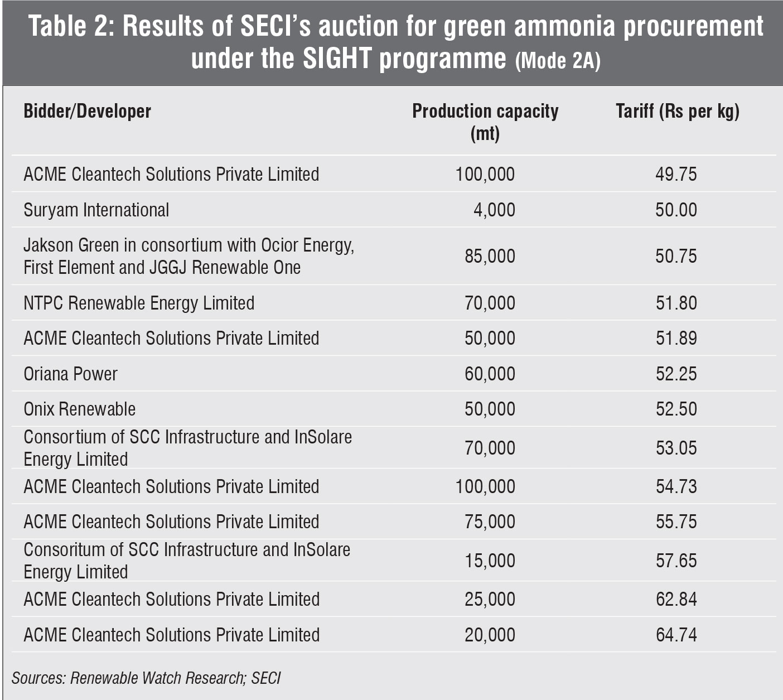
Task: Click the Oriana Power bidder name
Action: pyautogui.click(x=70, y=374)
